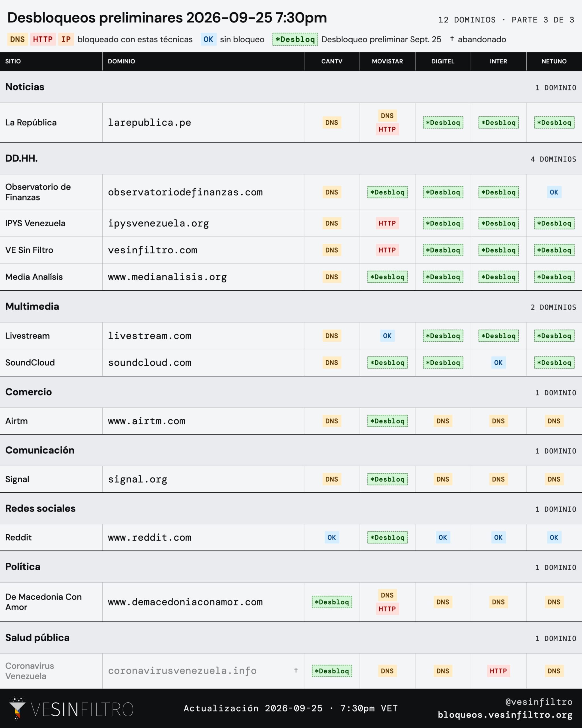Click the DNS legend badge at top
Screen dimensions: 582x728
coord(18,39)
